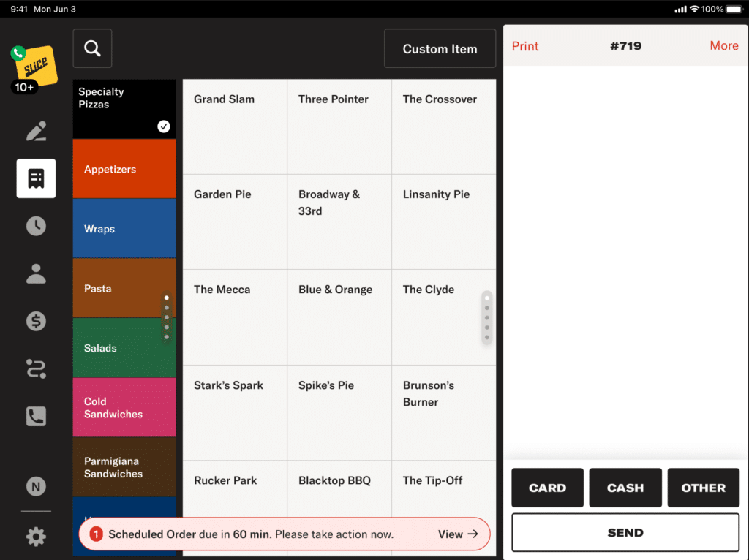Image resolution: width=749 pixels, height=560 pixels.
Task: Select the Appetizers category
Action: (x=124, y=169)
